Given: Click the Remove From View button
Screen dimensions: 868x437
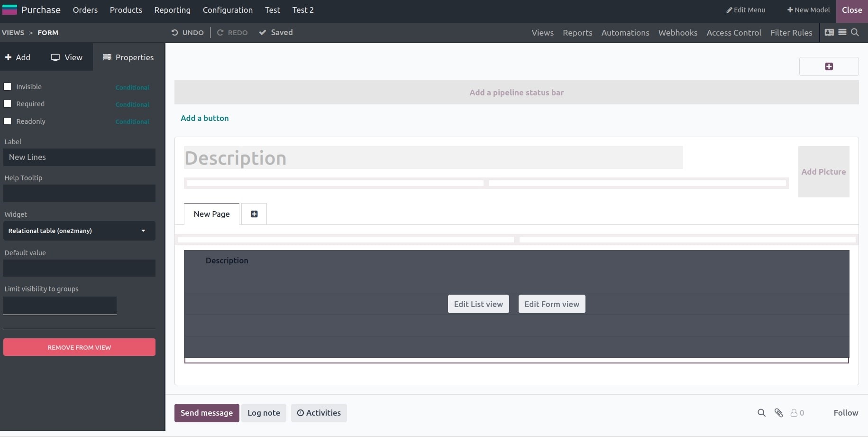Looking at the screenshot, I should point(79,347).
